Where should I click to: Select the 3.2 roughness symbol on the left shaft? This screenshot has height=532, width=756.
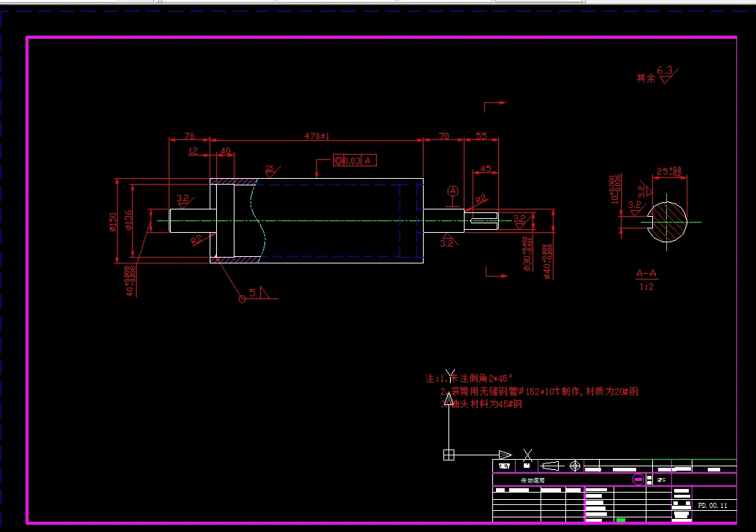click(183, 201)
